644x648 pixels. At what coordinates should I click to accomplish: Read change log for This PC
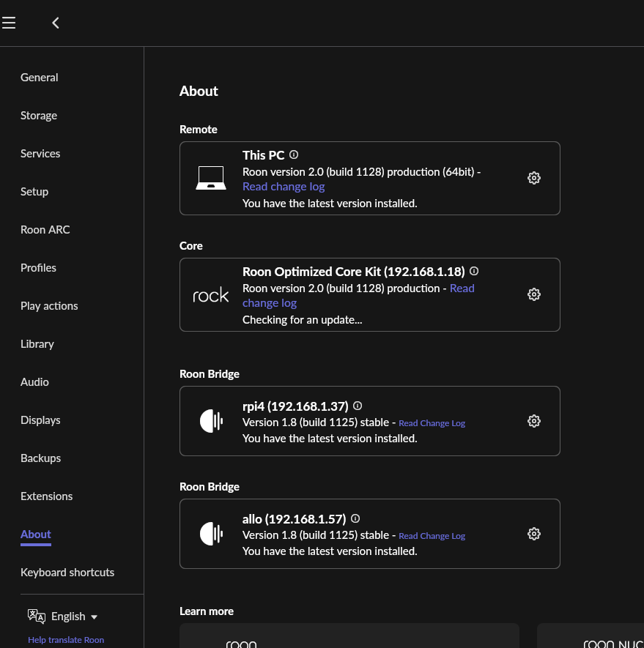click(x=284, y=187)
